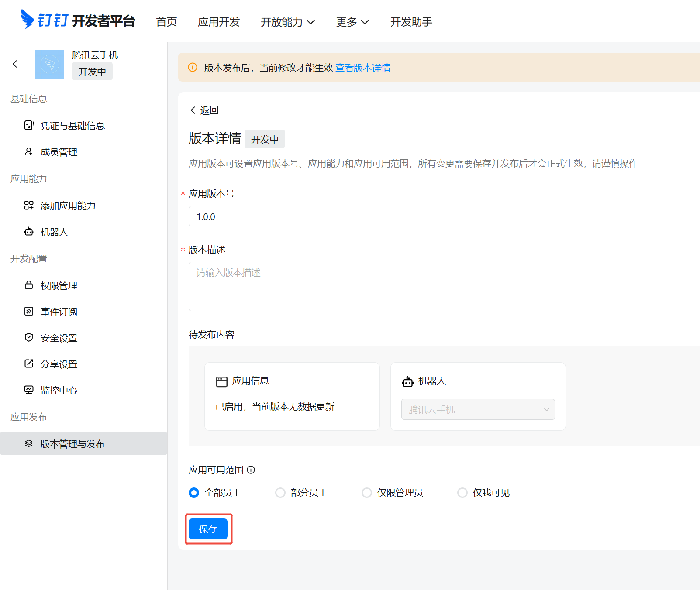
Task: Click the monitoring center icon
Action: pos(29,390)
